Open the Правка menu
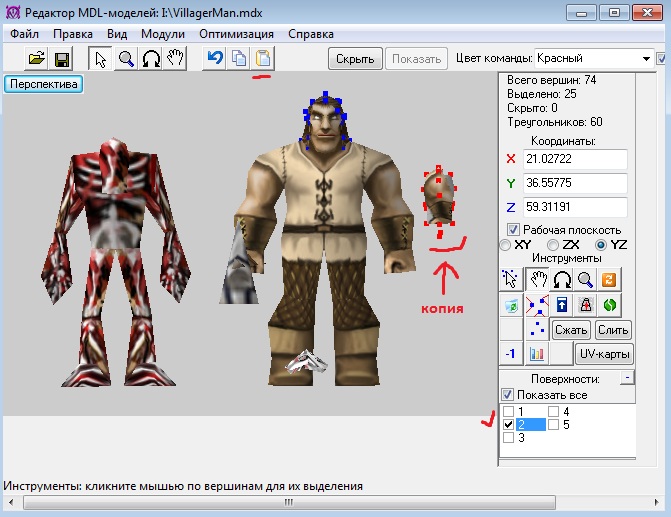The width and height of the screenshot is (671, 517). 73,34
